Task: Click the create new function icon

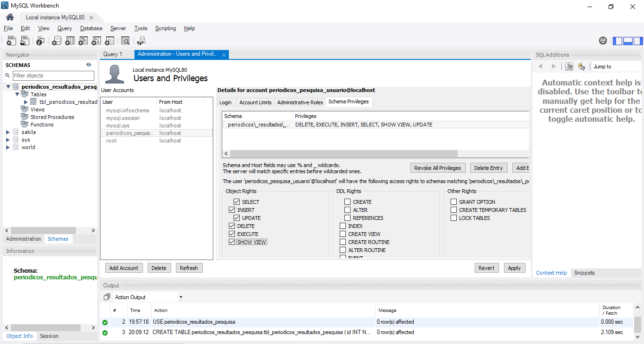Action: pos(109,41)
